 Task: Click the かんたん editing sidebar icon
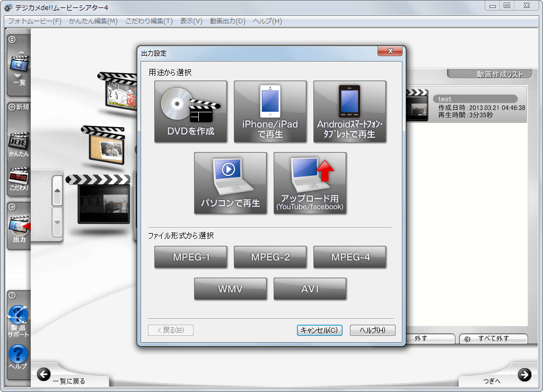(19, 144)
